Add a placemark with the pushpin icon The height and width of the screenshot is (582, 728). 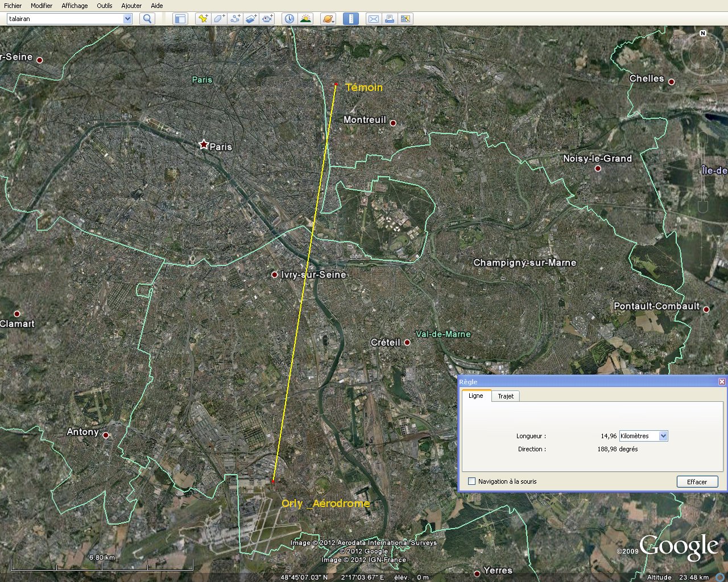point(202,19)
